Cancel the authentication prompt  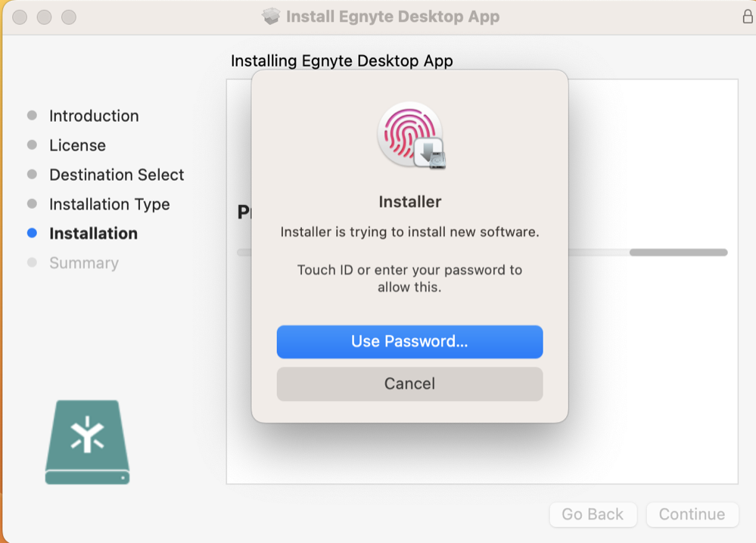409,384
